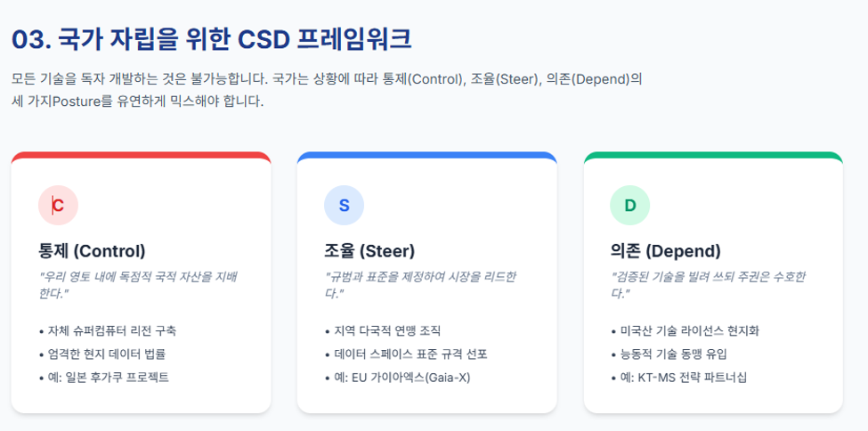Click the bullet 엄격한 현지 데이터 법률
868x431 pixels.
click(x=102, y=354)
